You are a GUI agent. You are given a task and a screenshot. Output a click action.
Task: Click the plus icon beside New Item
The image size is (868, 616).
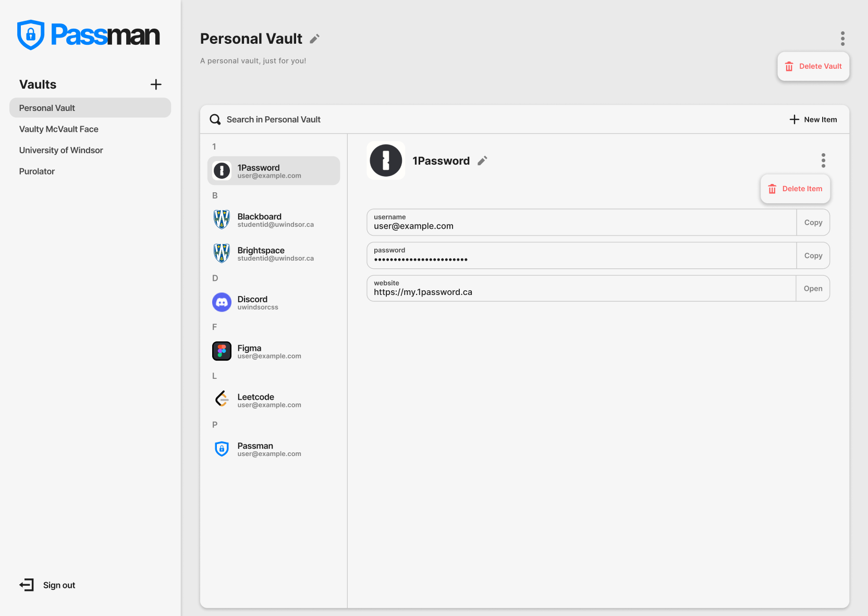794,119
